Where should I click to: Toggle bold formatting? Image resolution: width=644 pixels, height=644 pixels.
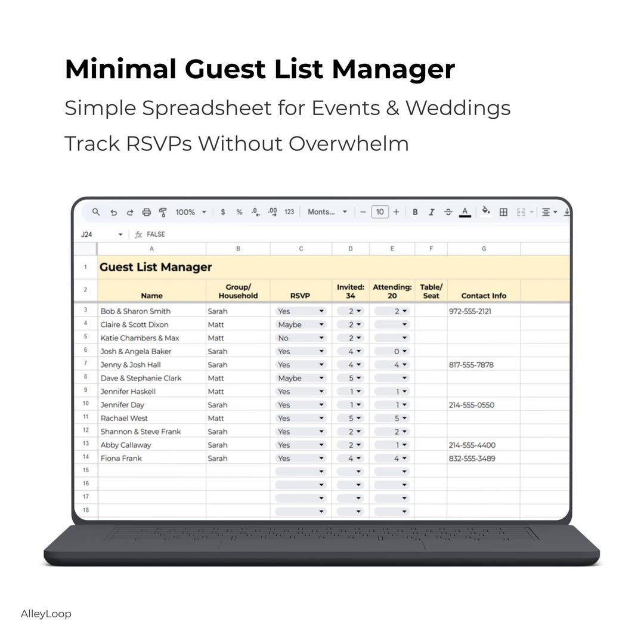[x=415, y=212]
